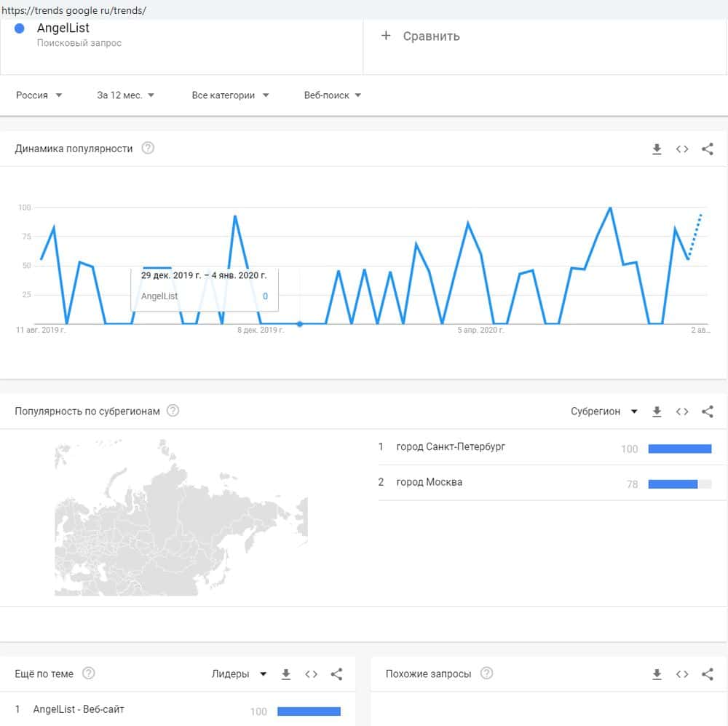This screenshot has height=726, width=728.
Task: Click the AngelList - Веб-сайт score bar
Action: pyautogui.click(x=309, y=711)
